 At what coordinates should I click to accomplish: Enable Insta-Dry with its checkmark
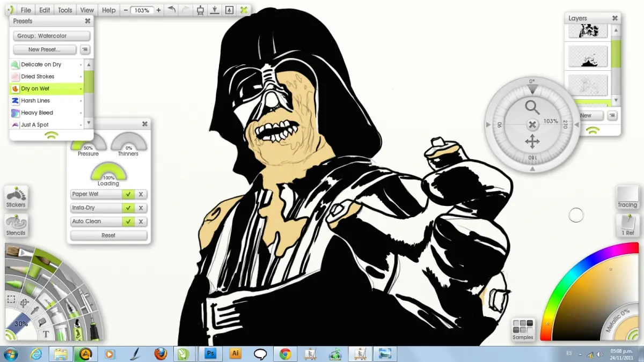click(x=128, y=208)
